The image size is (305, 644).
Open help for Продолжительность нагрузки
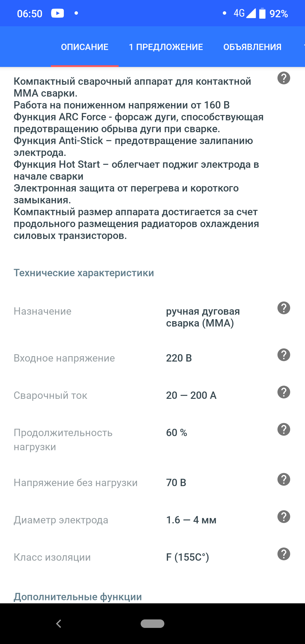284,429
